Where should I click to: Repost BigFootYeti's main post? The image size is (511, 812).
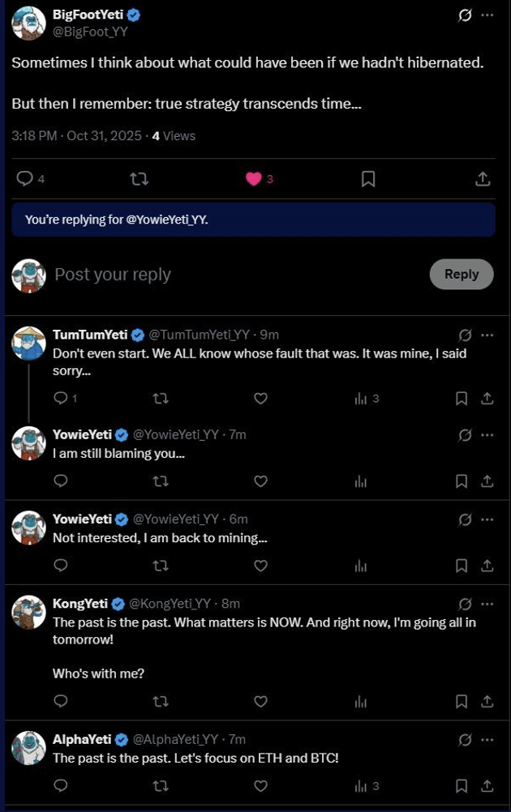(x=140, y=179)
